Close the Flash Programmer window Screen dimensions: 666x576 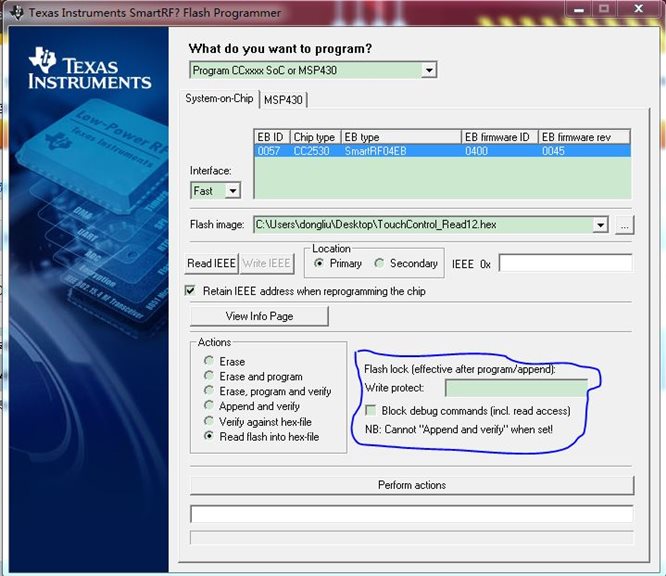click(x=638, y=8)
